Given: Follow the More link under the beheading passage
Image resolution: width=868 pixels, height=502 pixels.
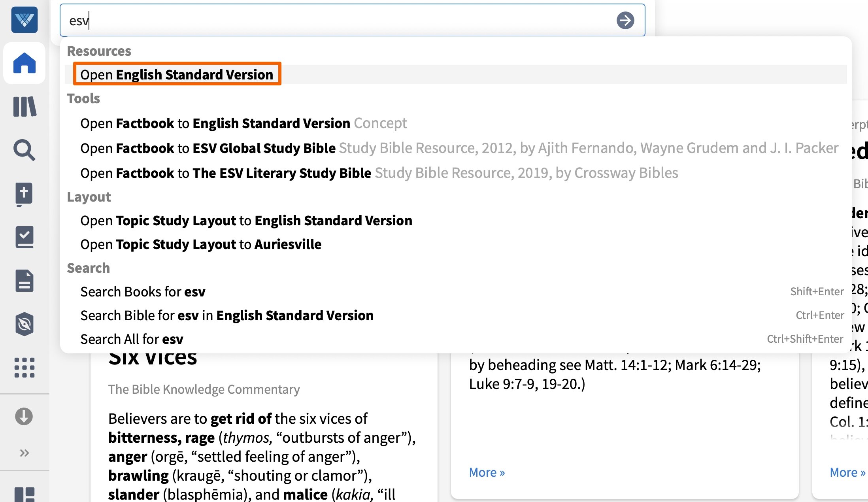Looking at the screenshot, I should tap(487, 472).
